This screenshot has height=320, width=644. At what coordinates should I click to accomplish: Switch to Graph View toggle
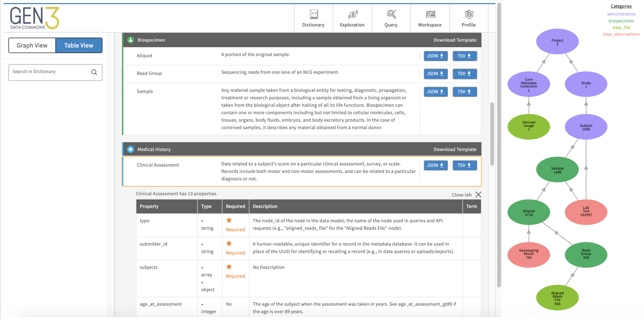click(32, 45)
